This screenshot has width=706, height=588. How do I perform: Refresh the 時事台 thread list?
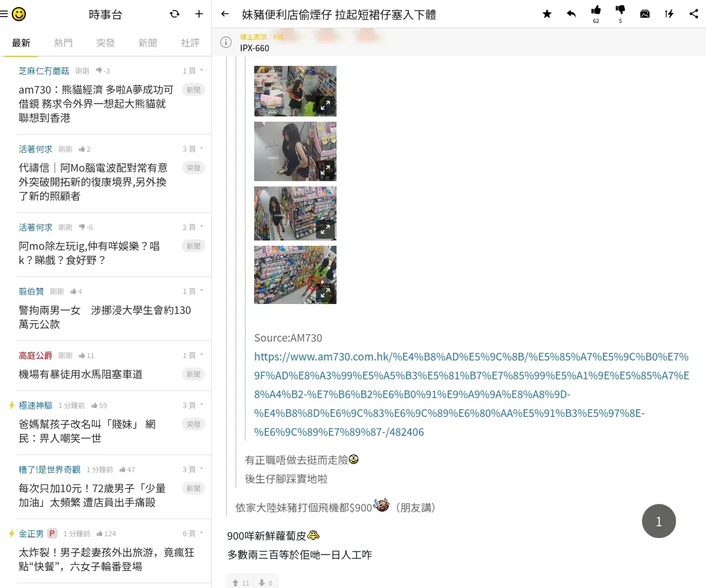175,14
